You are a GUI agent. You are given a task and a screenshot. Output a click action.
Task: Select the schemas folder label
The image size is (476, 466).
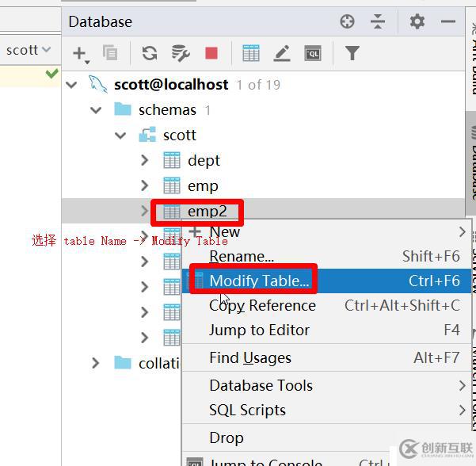click(x=167, y=110)
